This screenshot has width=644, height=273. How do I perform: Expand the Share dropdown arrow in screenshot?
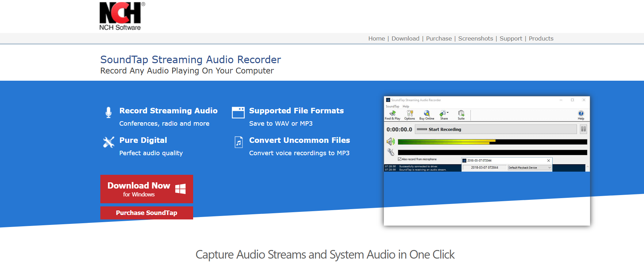click(x=448, y=113)
